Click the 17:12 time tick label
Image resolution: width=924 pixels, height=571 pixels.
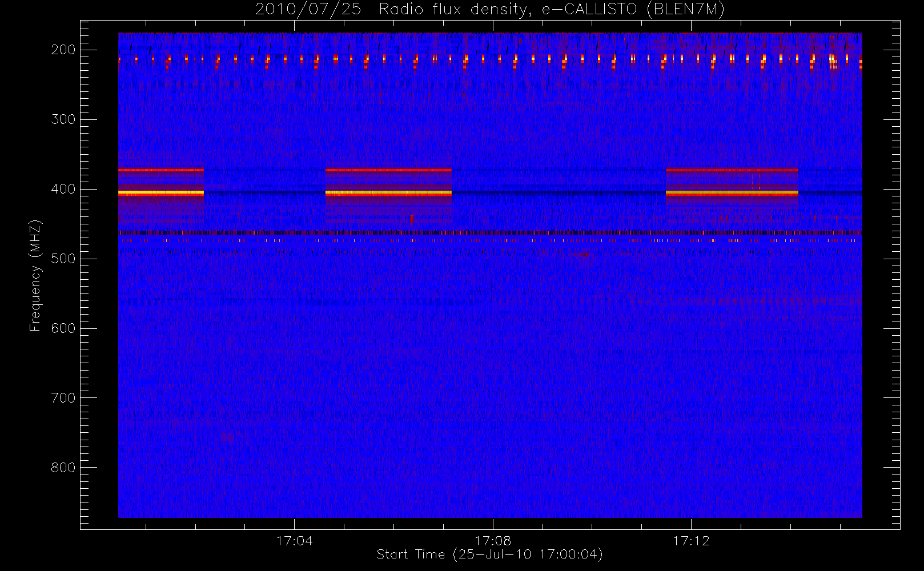(x=691, y=541)
